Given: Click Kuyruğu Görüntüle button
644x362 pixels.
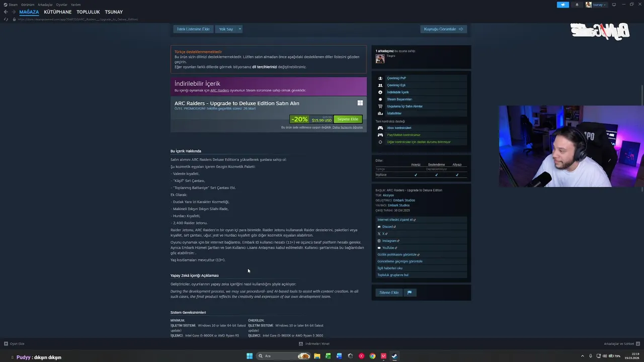Looking at the screenshot, I should [x=444, y=29].
